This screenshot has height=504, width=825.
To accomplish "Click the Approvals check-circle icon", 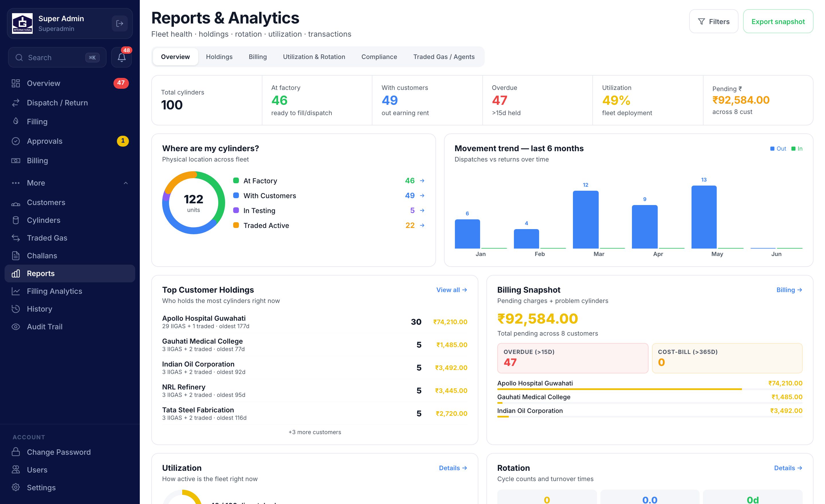I will pyautogui.click(x=16, y=141).
